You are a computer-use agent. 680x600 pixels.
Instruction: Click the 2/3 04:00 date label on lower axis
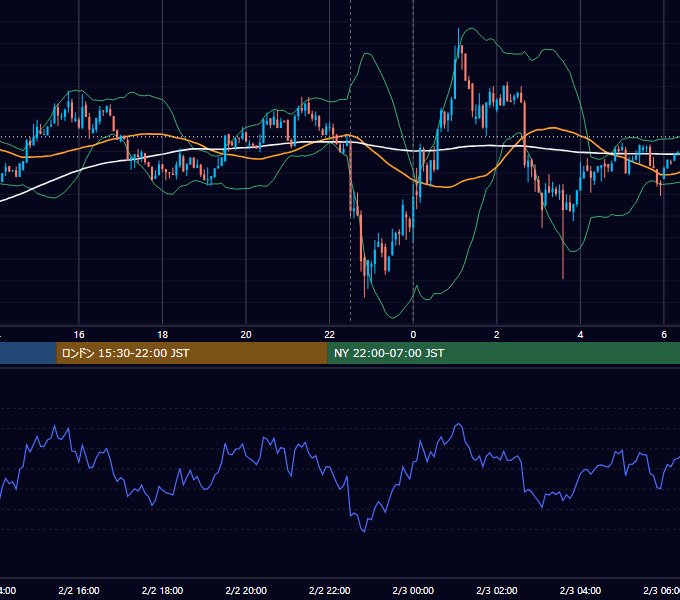[x=580, y=590]
